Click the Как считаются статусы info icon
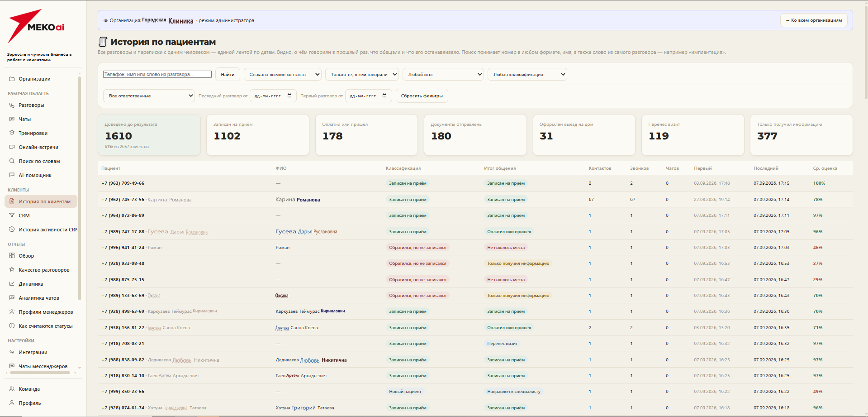The width and height of the screenshot is (868, 417). pyautogui.click(x=12, y=326)
